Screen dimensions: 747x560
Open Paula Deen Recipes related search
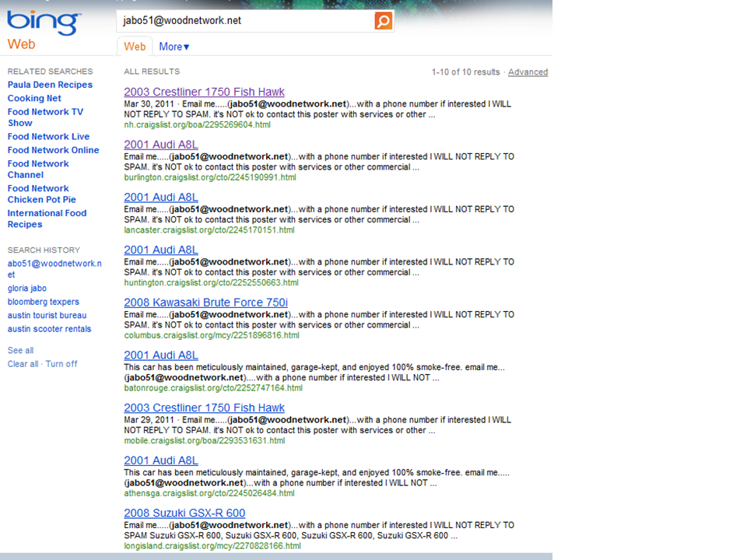pos(50,85)
